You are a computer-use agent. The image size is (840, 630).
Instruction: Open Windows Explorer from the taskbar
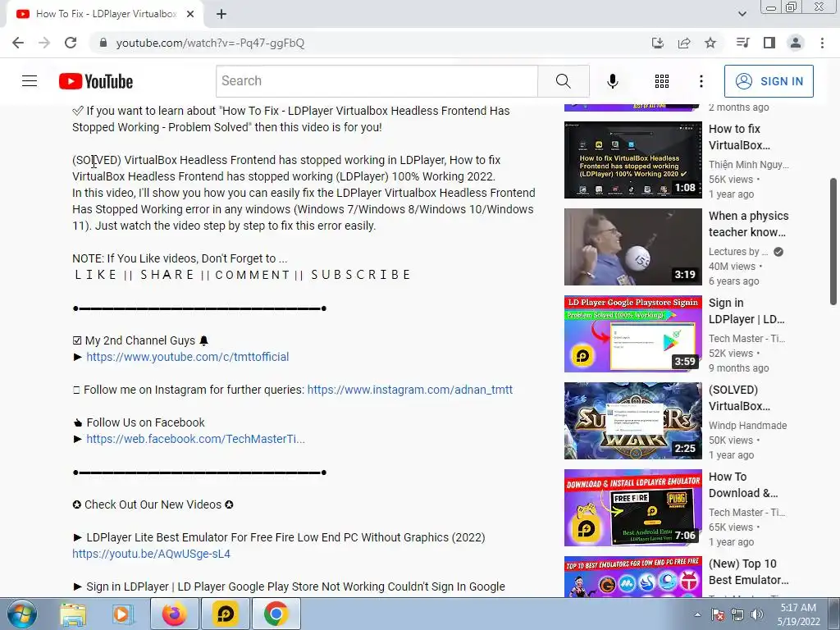[x=73, y=614]
